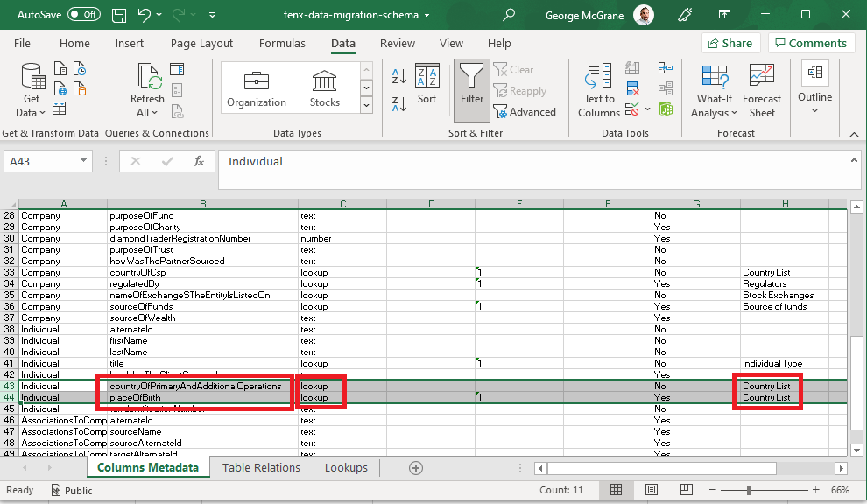The height and width of the screenshot is (504, 867).
Task: Select the Organization data type
Action: [257, 89]
